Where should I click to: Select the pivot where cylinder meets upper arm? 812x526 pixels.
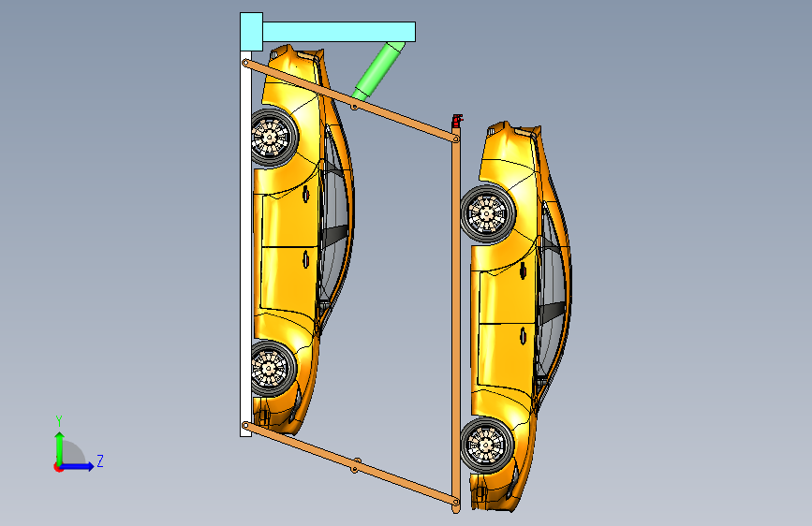pos(354,107)
